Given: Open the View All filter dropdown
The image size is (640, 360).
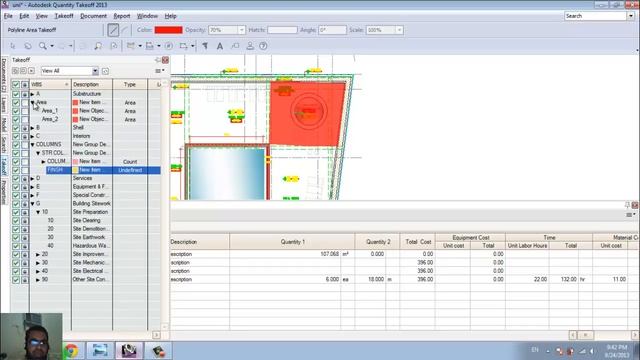Looking at the screenshot, I should (x=95, y=71).
